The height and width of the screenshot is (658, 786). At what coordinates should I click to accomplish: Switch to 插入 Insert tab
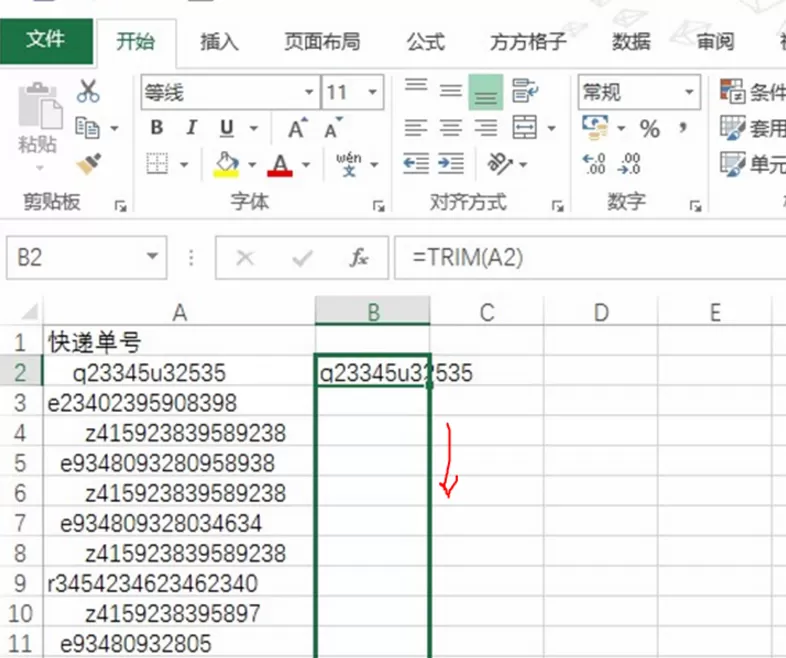220,42
